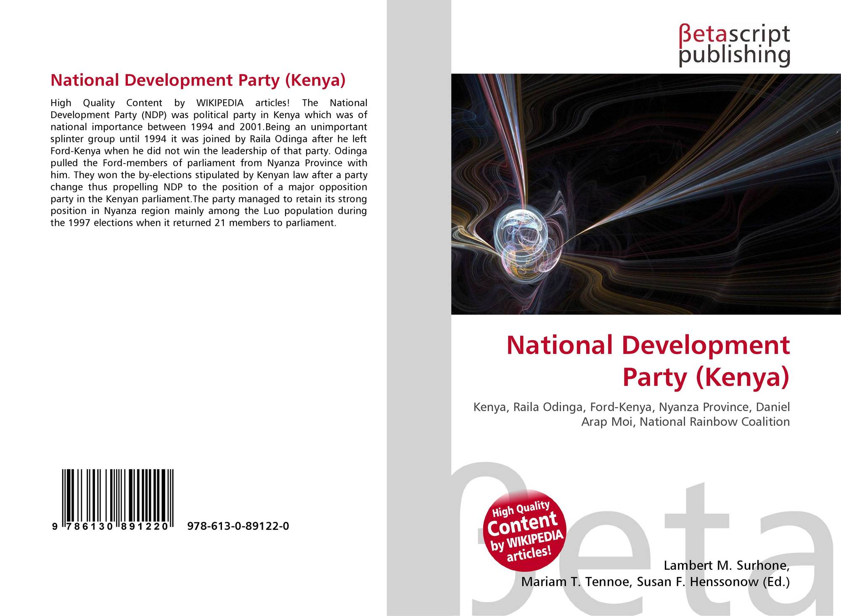Click the Arap Moi, National Rainbow Coalition line
841x616 pixels.
click(x=685, y=422)
